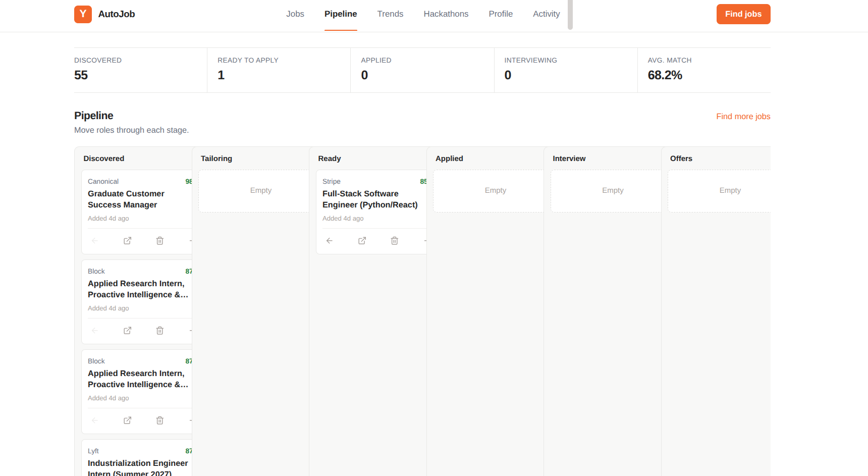Click the scrollbar thumb beside the Activity tab
Screen dimensions: 868x476
click(x=570, y=15)
